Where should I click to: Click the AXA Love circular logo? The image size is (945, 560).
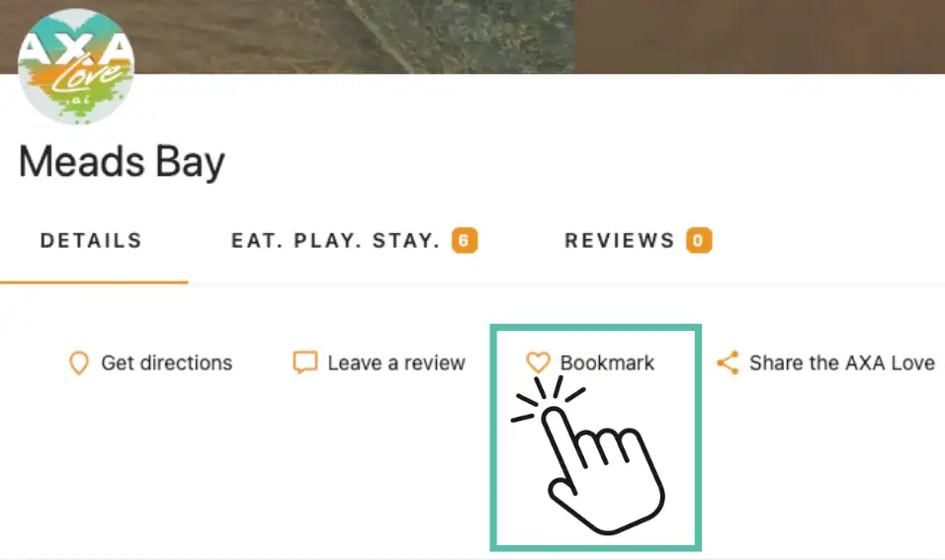point(76,66)
